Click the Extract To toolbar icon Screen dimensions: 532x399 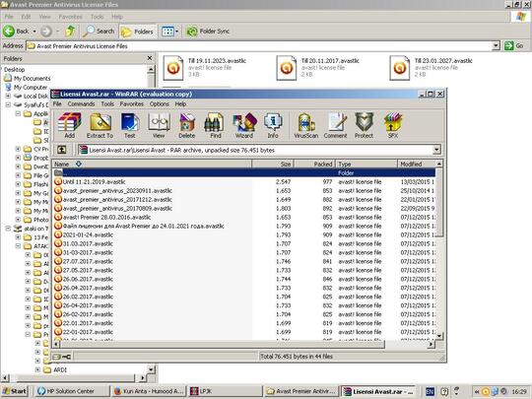tap(100, 125)
